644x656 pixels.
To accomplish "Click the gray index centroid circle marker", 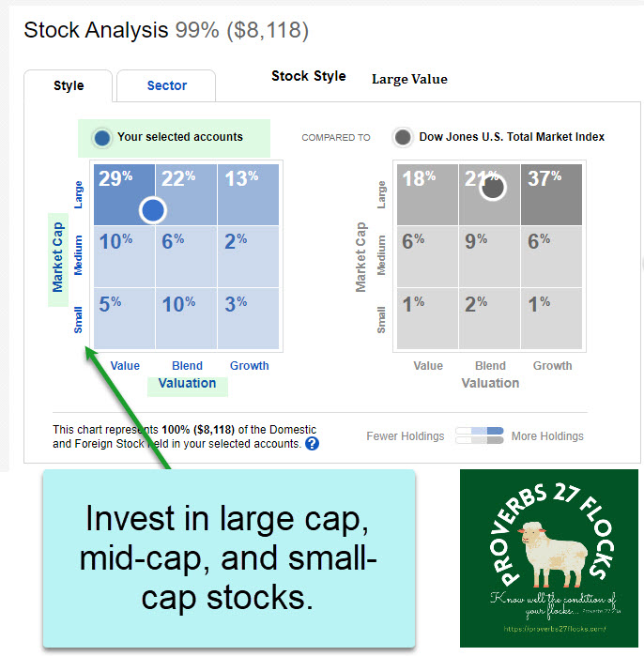I will pyautogui.click(x=491, y=187).
